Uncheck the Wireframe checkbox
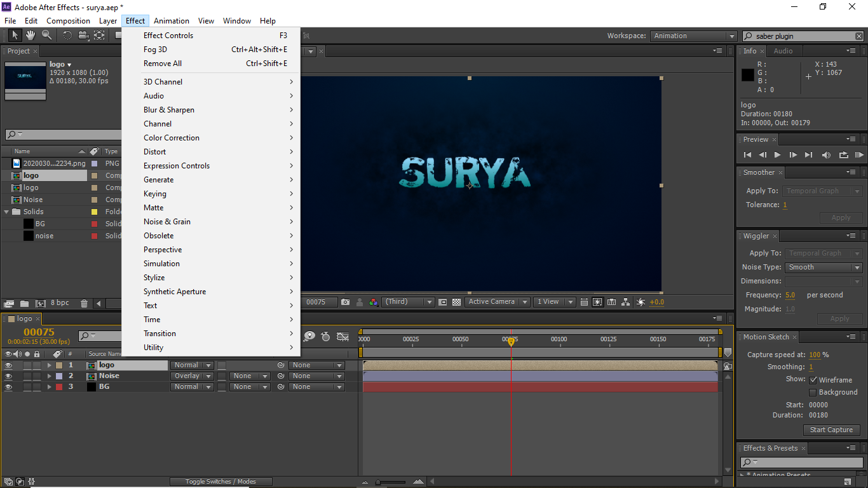868x488 pixels. 813,380
